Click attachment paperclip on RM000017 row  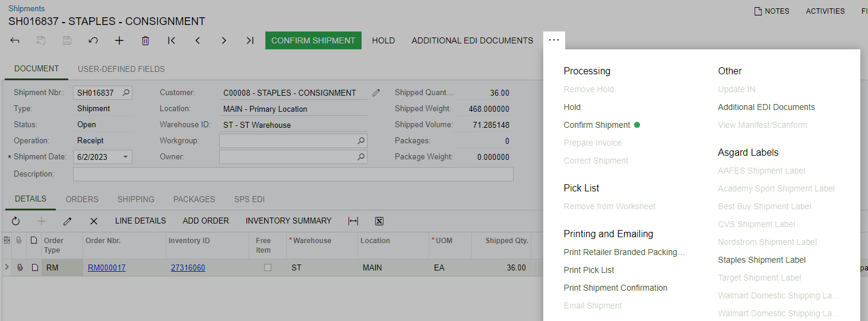(x=20, y=268)
